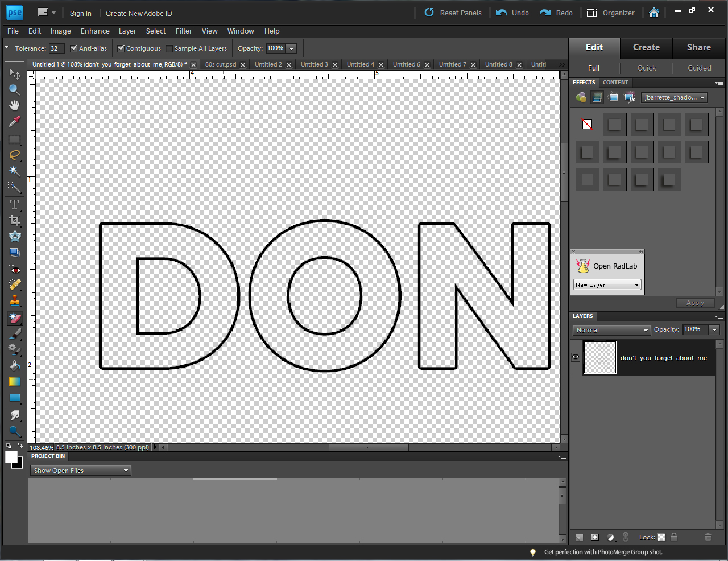Select the Spot Healing Brush tool

pyautogui.click(x=14, y=284)
